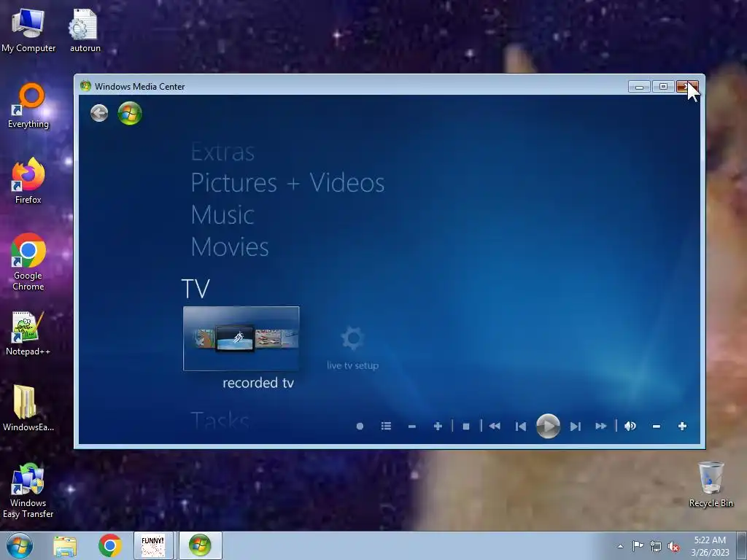
Task: Open Chrome from the taskbar
Action: 110,545
